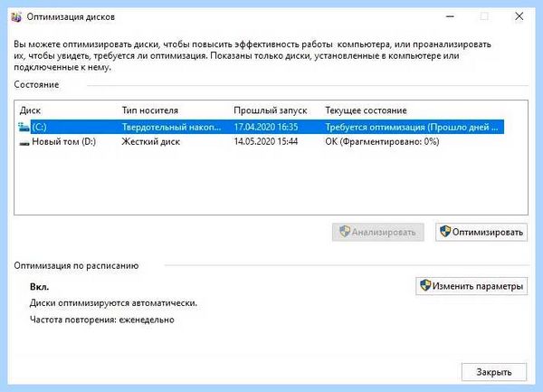Click the Частота повторения: еженедельно text
This screenshot has height=392, width=543.
coord(102,320)
